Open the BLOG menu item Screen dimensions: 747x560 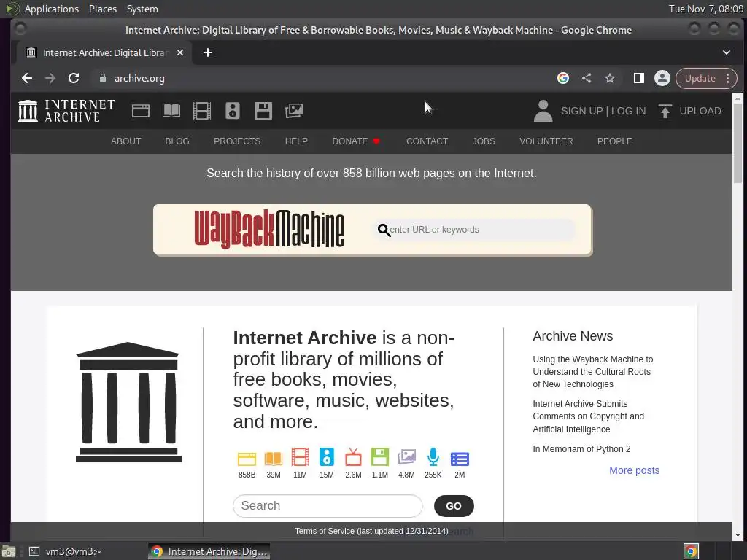pyautogui.click(x=177, y=141)
